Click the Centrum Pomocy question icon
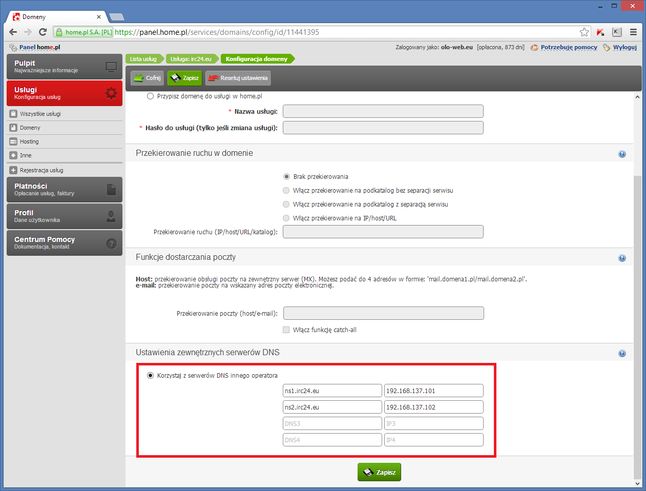The image size is (646, 491). pyautogui.click(x=111, y=243)
